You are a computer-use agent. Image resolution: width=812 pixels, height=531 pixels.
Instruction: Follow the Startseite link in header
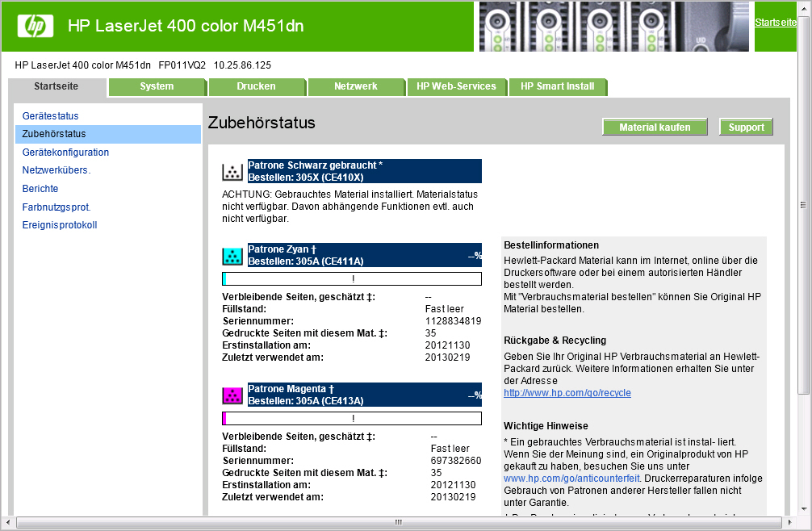tap(775, 23)
